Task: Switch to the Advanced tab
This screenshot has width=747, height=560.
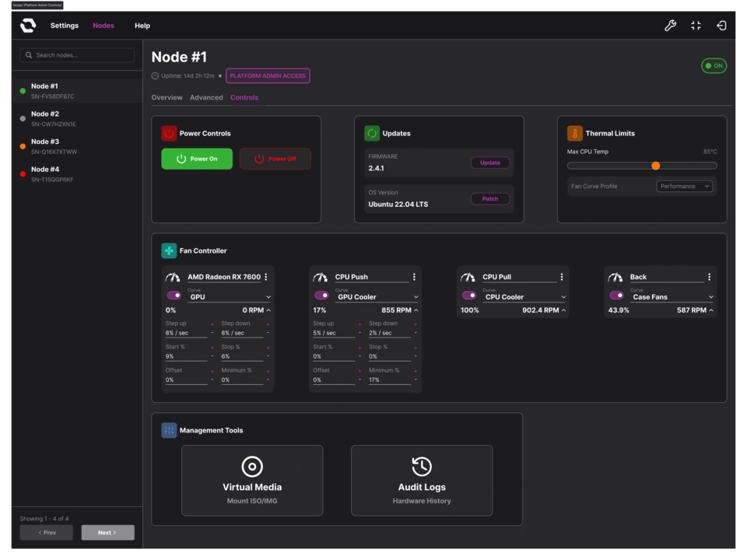Action: click(x=205, y=97)
